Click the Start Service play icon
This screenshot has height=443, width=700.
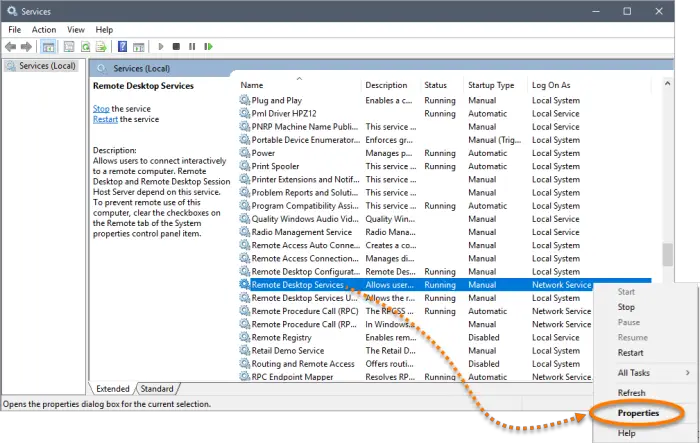coord(161,46)
